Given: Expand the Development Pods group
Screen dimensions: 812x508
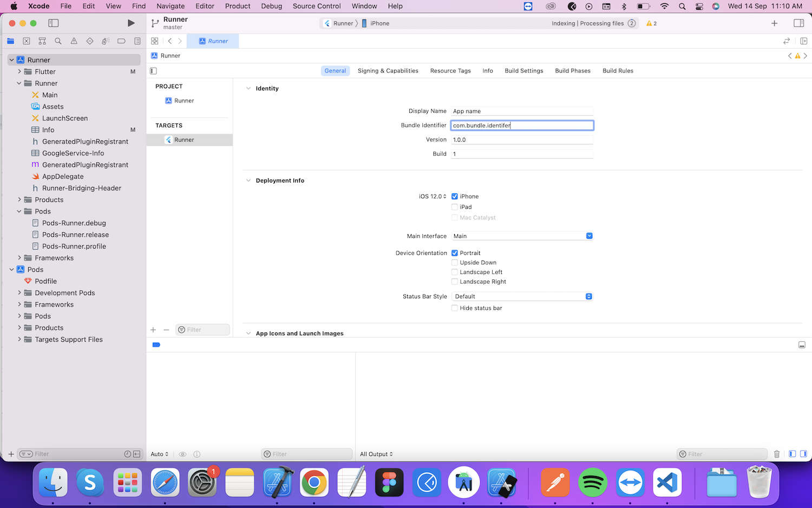Looking at the screenshot, I should coord(19,293).
